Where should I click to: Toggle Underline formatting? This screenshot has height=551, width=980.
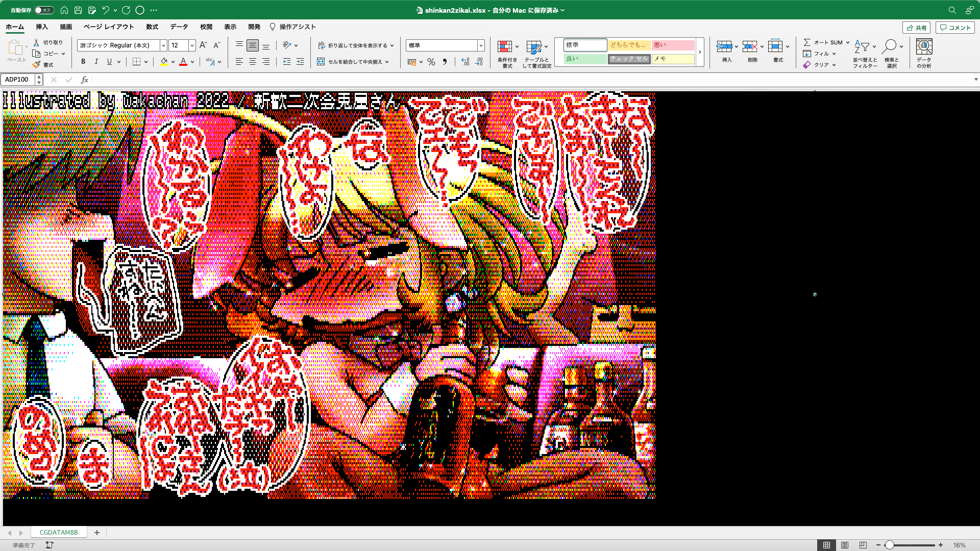[x=109, y=62]
